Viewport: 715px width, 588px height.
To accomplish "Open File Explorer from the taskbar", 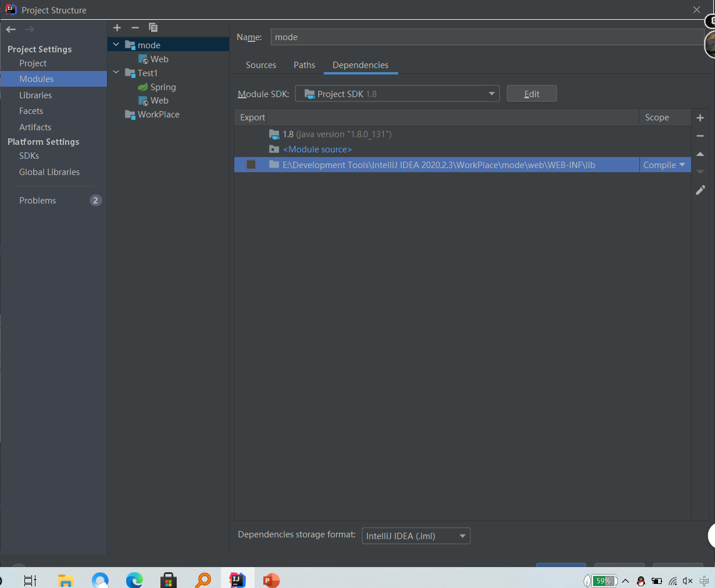I will click(x=66, y=580).
